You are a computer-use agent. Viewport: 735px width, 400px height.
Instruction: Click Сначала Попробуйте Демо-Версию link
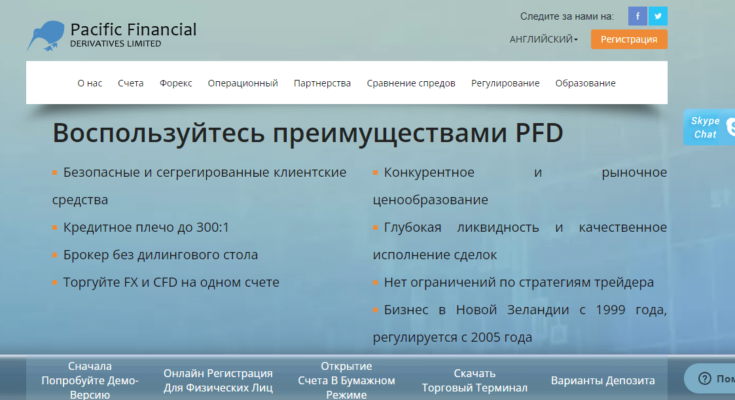click(90, 380)
